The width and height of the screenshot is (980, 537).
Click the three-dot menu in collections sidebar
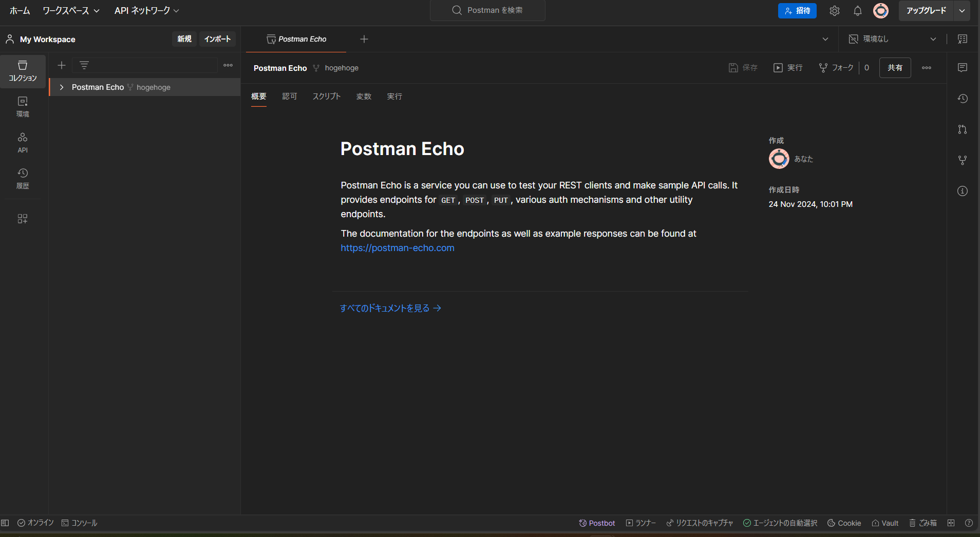click(x=228, y=65)
